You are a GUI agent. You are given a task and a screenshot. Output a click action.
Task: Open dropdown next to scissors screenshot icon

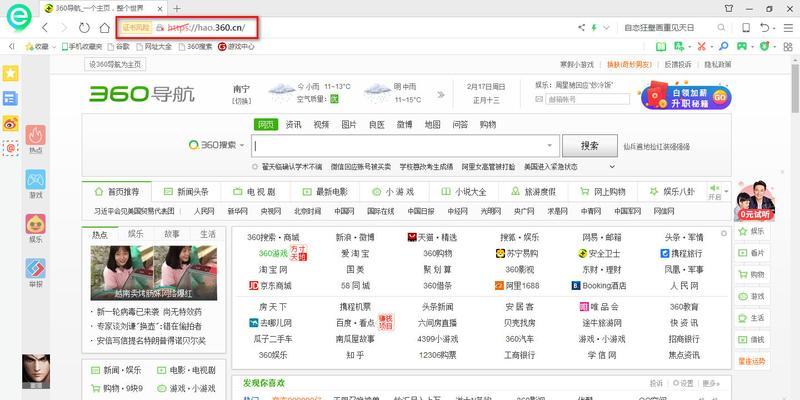click(712, 47)
